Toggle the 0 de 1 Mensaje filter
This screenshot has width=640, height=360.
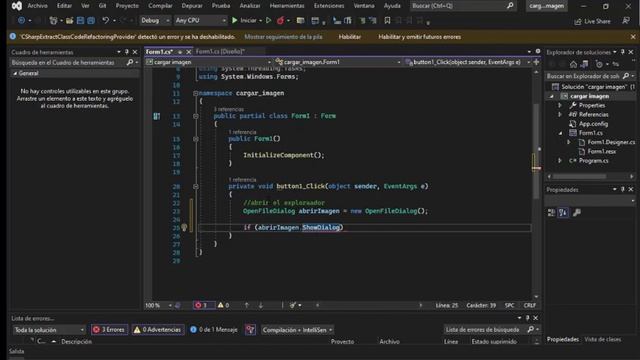[x=213, y=330]
